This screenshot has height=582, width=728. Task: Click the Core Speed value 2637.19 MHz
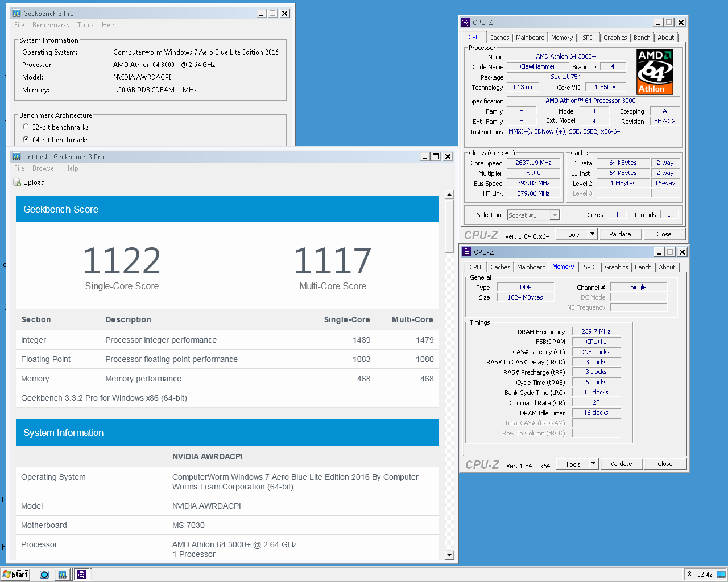533,163
